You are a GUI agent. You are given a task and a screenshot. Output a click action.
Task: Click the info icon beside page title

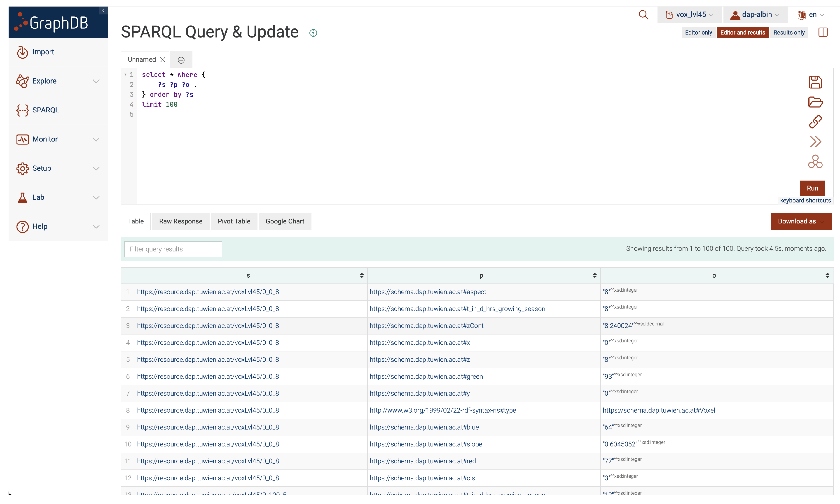tap(313, 33)
